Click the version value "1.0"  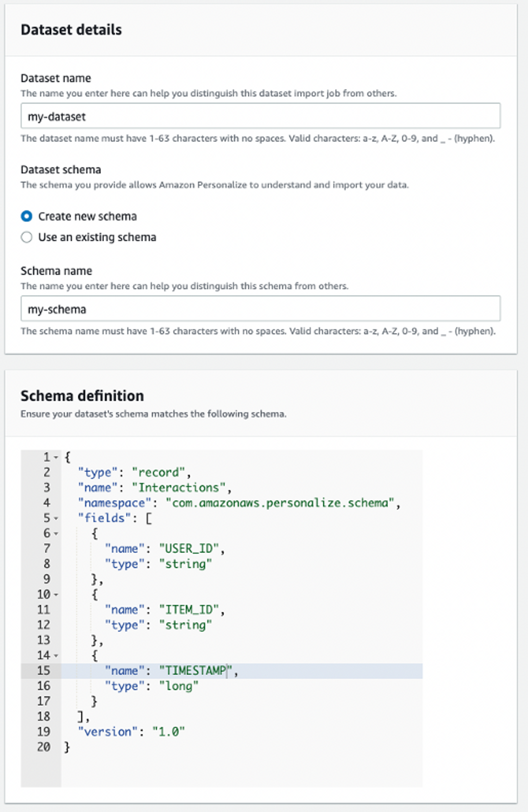(169, 731)
